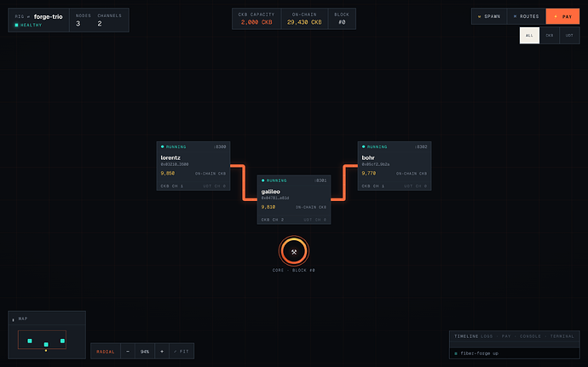
Task: Open the Console tab
Action: tap(530, 336)
